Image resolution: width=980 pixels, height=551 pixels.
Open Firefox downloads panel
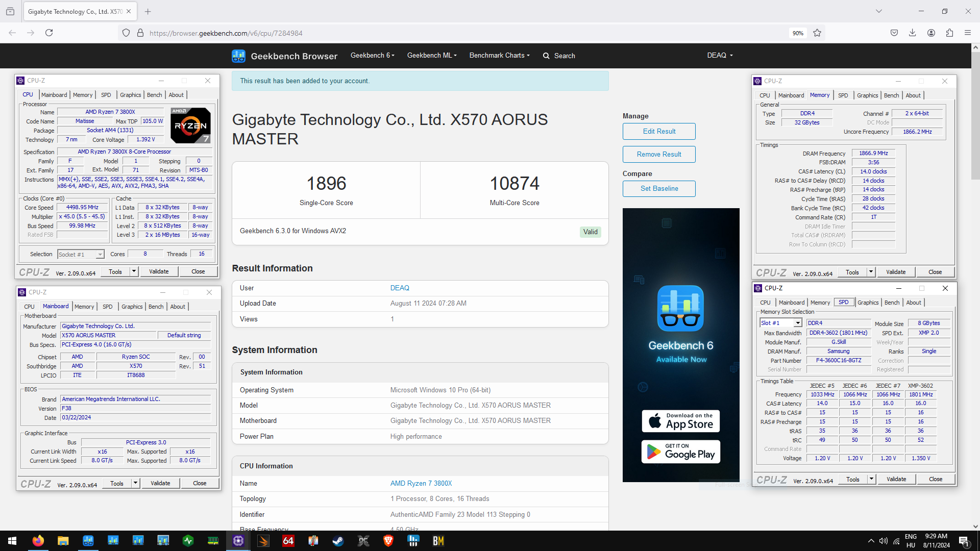pyautogui.click(x=912, y=33)
